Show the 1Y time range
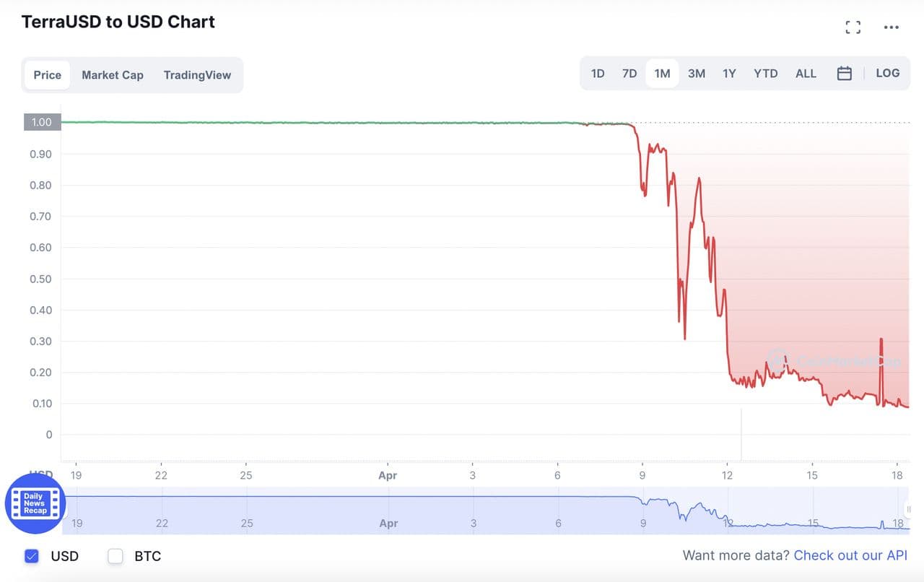 click(x=729, y=74)
